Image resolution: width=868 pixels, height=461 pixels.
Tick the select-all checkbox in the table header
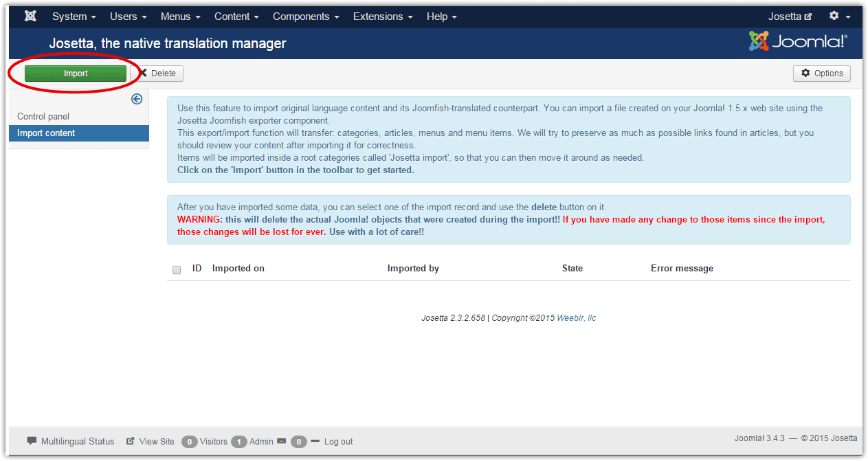pyautogui.click(x=177, y=269)
